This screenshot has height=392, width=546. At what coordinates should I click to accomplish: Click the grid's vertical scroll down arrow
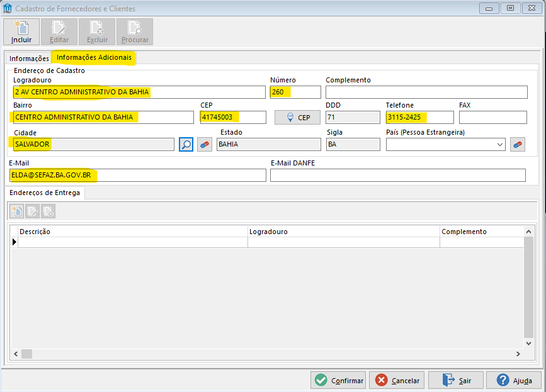point(528,344)
